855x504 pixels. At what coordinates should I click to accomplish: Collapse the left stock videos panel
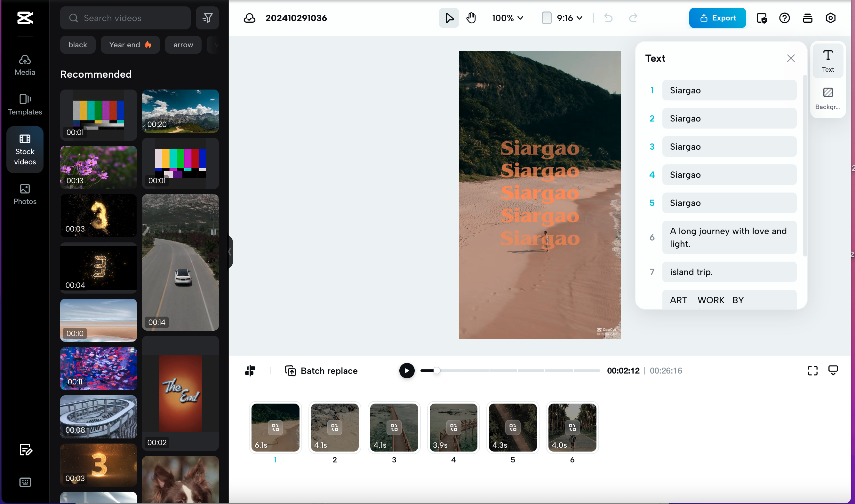tap(230, 252)
